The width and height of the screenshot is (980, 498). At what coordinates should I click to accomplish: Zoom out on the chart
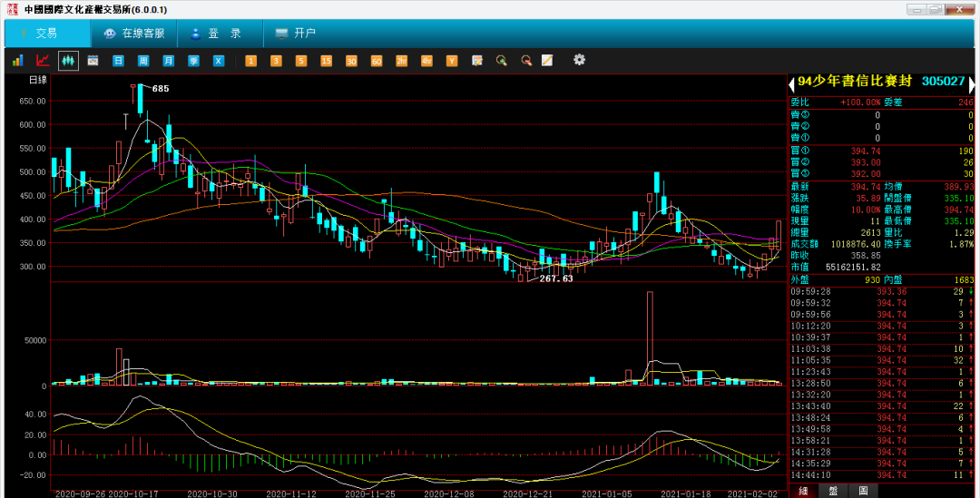click(x=526, y=61)
